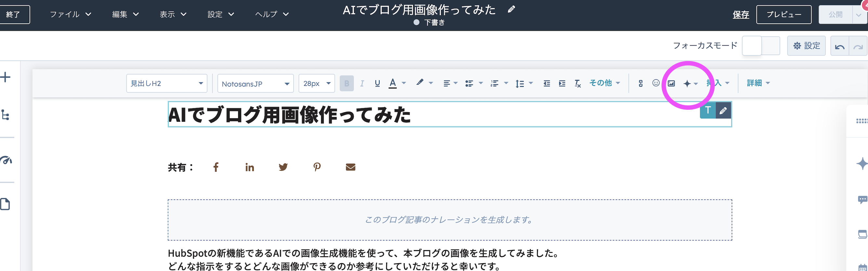Share via Pinterest icon
The image size is (868, 271).
(317, 167)
